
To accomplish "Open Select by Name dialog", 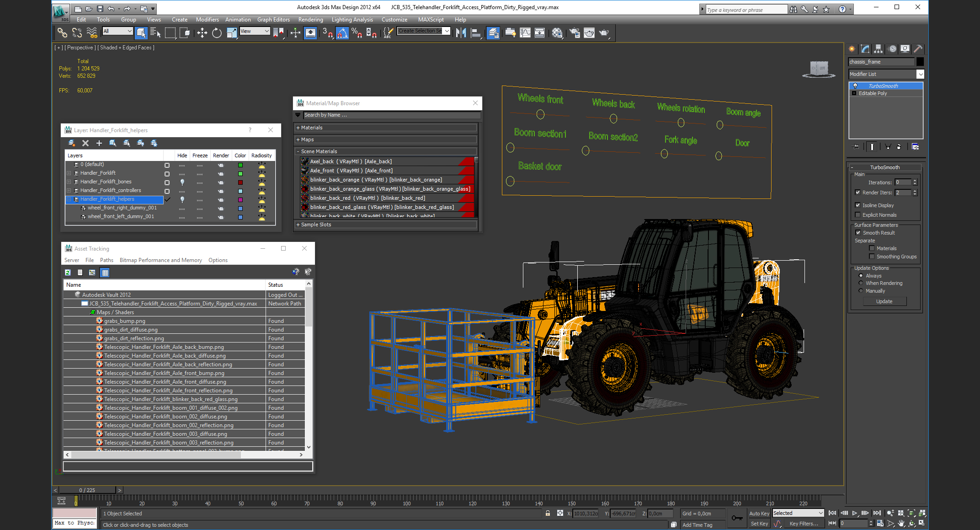I will pyautogui.click(x=155, y=32).
